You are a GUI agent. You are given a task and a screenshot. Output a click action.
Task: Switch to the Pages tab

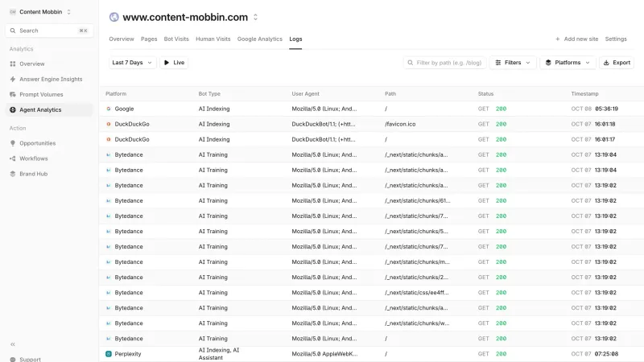pyautogui.click(x=149, y=39)
